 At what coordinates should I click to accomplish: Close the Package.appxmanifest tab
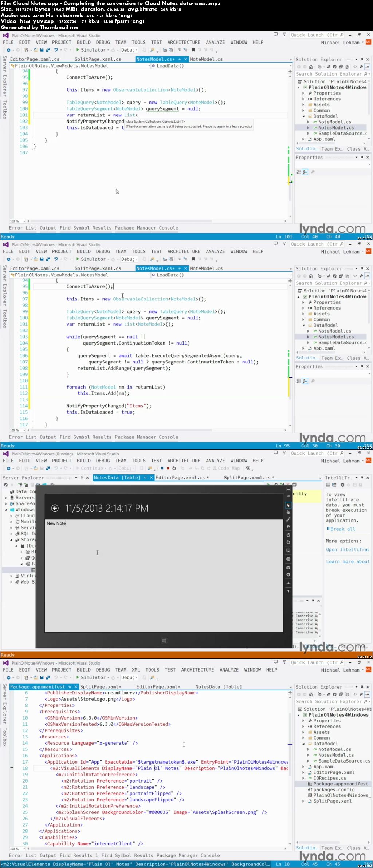(76, 687)
